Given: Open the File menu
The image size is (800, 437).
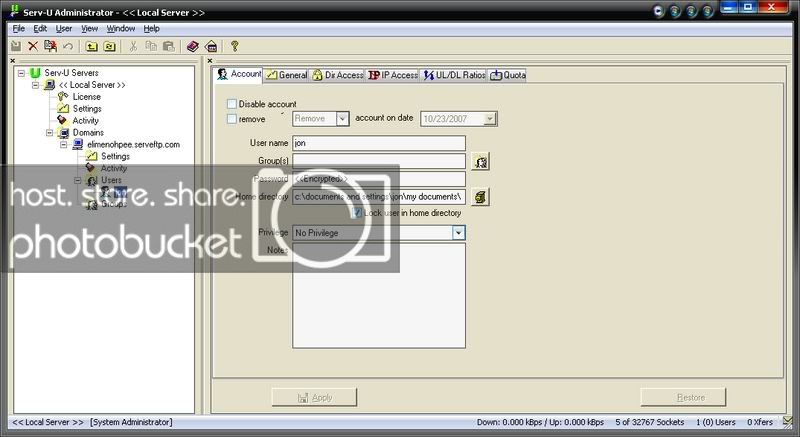Looking at the screenshot, I should click(x=18, y=29).
